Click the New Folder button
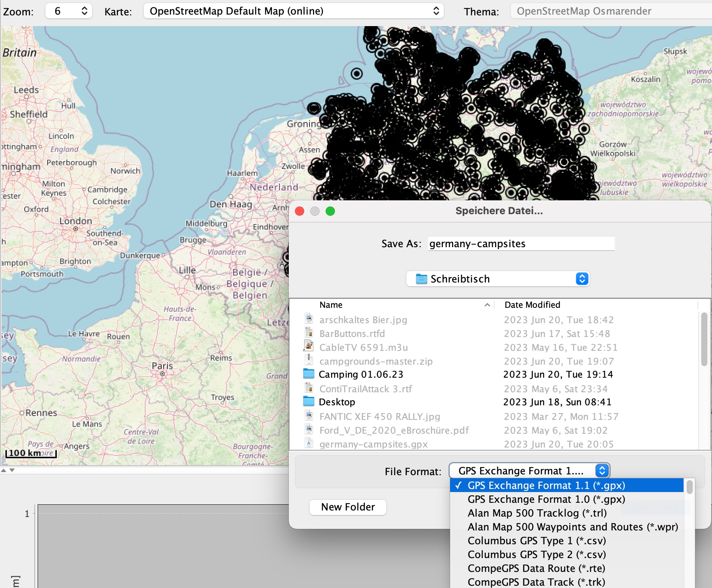 click(348, 507)
